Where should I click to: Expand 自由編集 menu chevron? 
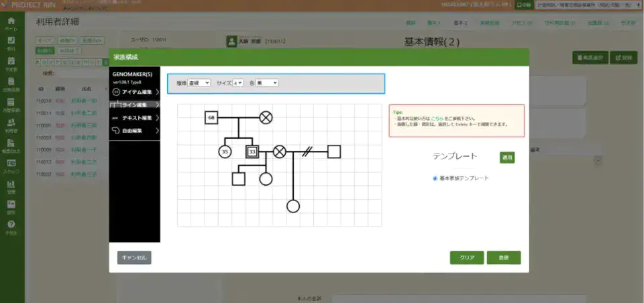pos(157,131)
